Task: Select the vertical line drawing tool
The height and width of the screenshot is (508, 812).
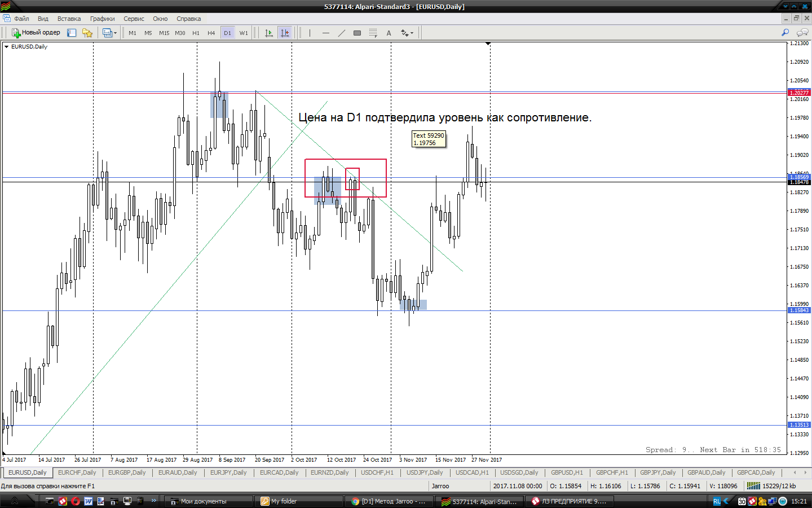Action: click(310, 33)
